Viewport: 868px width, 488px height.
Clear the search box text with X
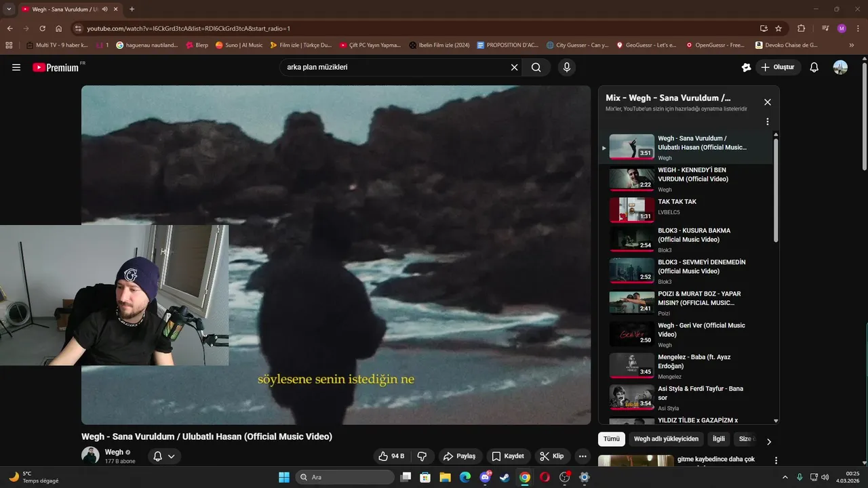514,67
